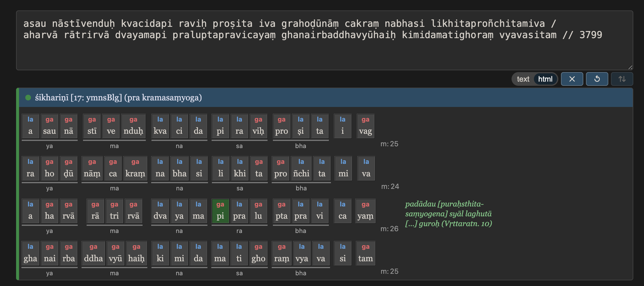Click the 'vag' syllable in first row
This screenshot has width=644, height=286.
point(365,126)
